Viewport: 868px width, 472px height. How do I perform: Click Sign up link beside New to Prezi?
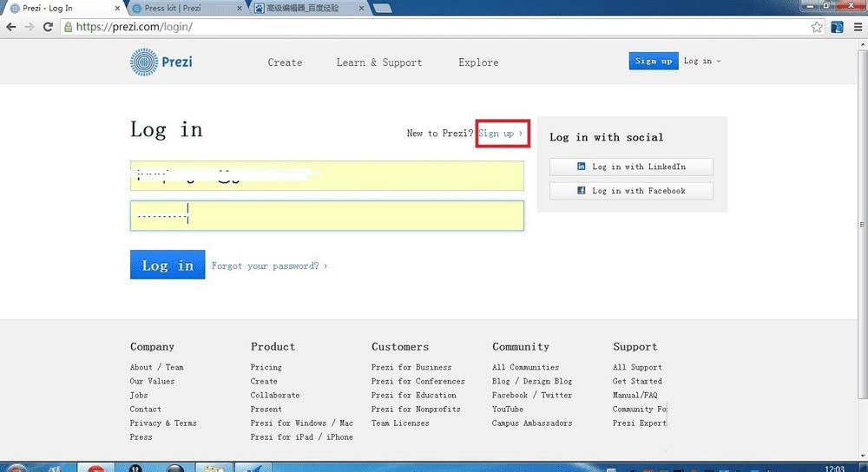pos(501,134)
